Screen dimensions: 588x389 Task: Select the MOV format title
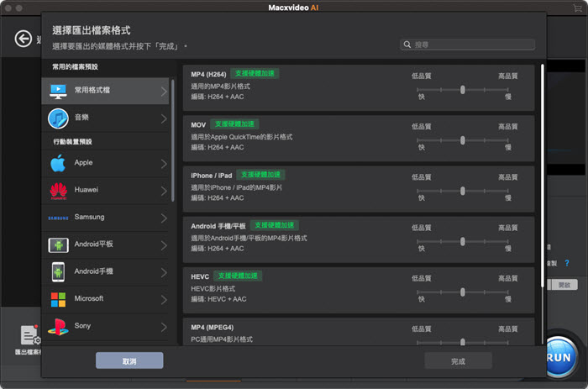point(198,125)
